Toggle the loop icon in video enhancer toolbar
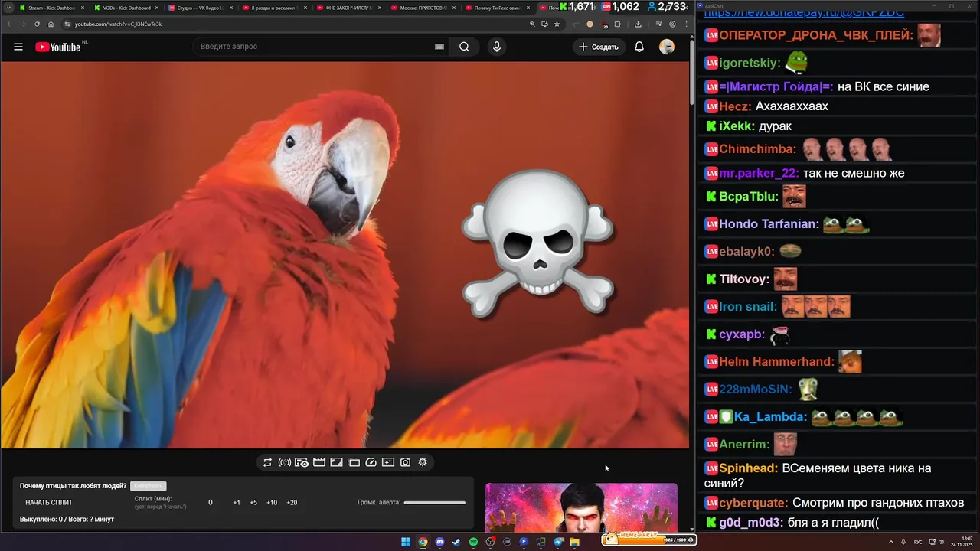Image resolution: width=980 pixels, height=551 pixels. pos(267,462)
